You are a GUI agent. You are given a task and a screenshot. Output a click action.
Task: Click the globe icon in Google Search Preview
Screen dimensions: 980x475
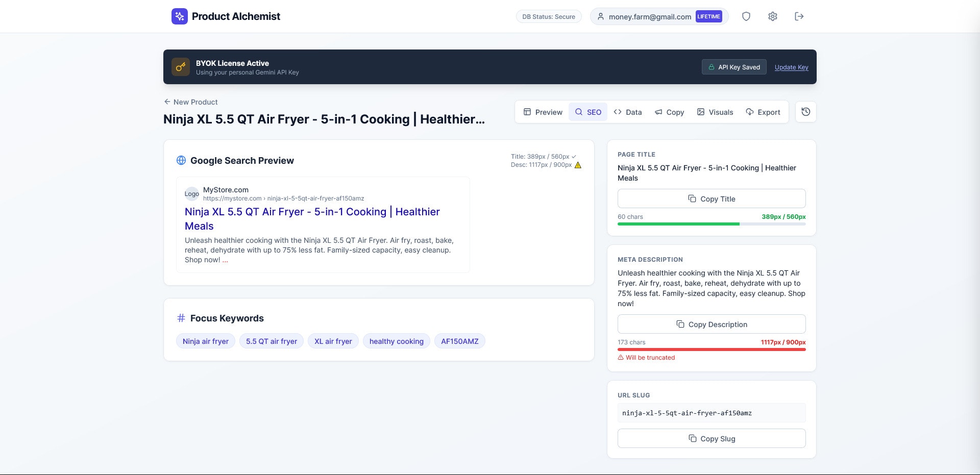[x=181, y=160]
